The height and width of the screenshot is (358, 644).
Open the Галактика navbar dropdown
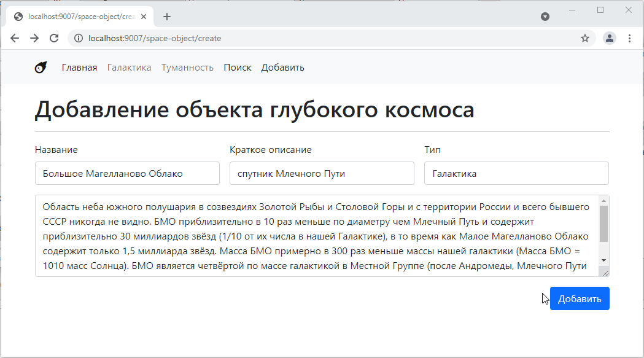click(129, 68)
